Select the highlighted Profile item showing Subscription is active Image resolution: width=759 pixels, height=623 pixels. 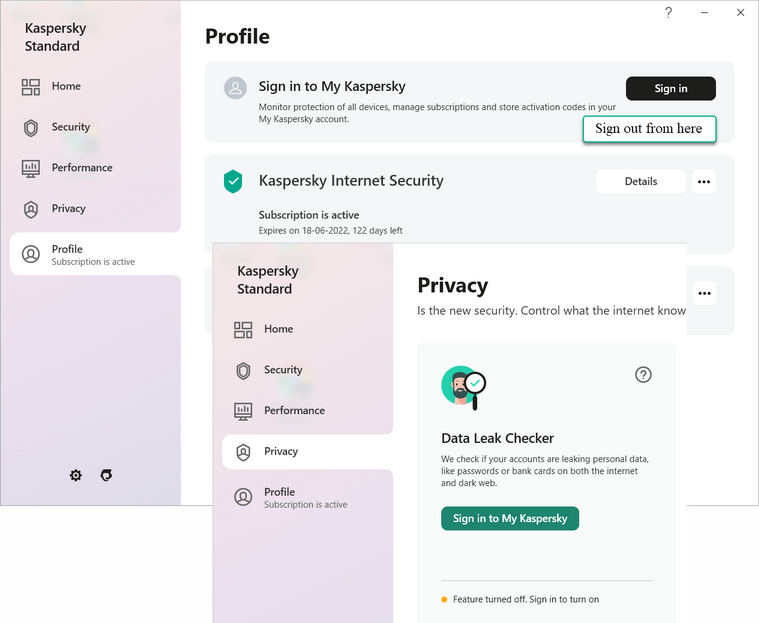point(94,254)
